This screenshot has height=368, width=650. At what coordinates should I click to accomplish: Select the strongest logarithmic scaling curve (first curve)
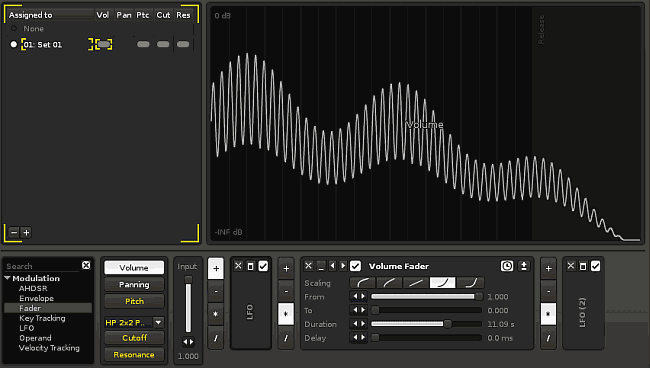[363, 283]
